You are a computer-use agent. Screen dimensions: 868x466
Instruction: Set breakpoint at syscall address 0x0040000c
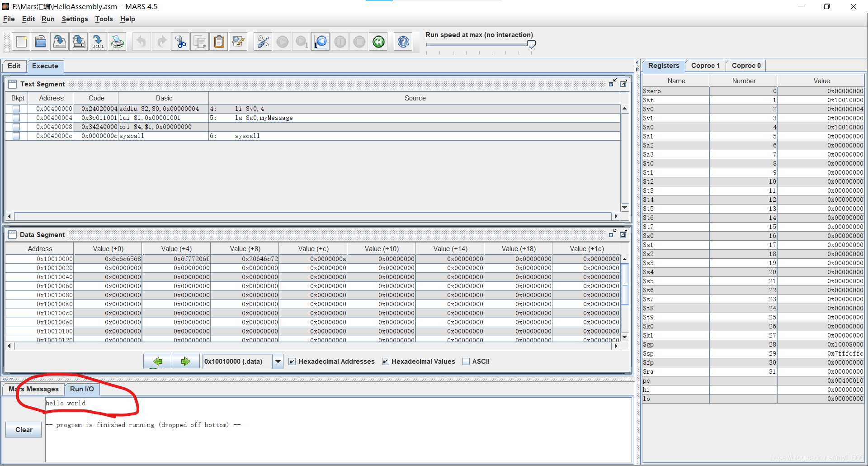tap(16, 136)
